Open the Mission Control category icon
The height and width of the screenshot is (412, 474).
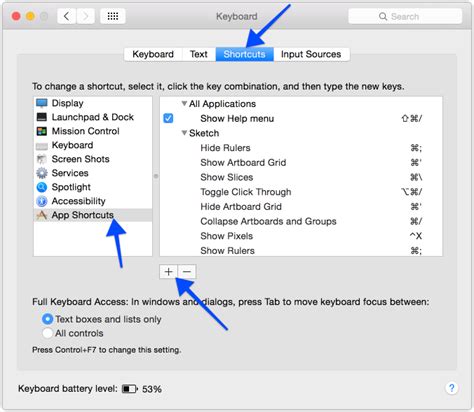42,131
